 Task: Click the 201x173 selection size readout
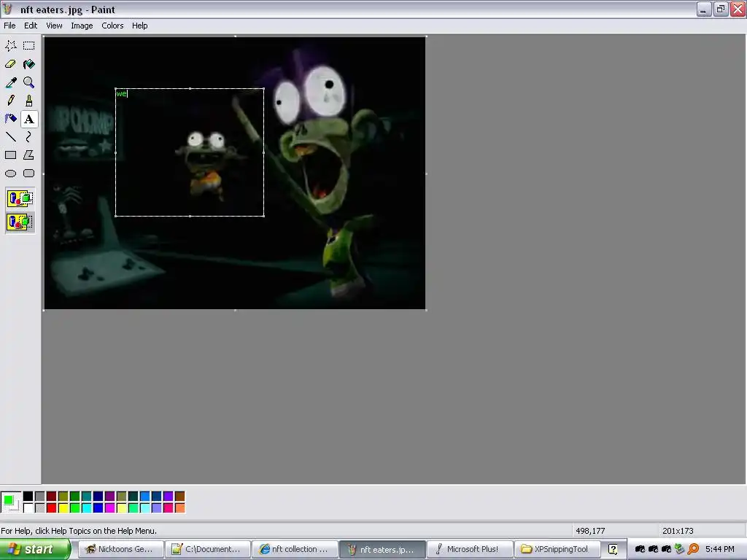tap(678, 531)
